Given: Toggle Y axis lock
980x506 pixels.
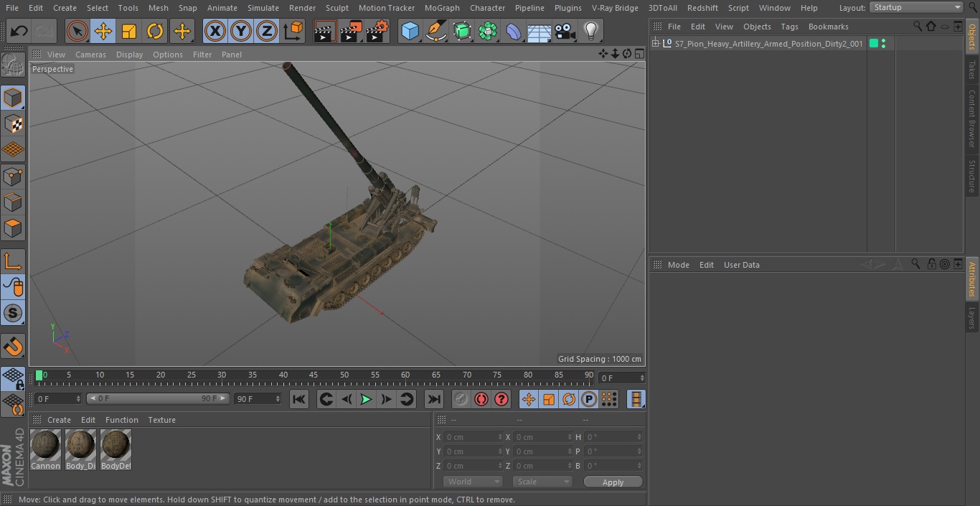Looking at the screenshot, I should click(241, 31).
